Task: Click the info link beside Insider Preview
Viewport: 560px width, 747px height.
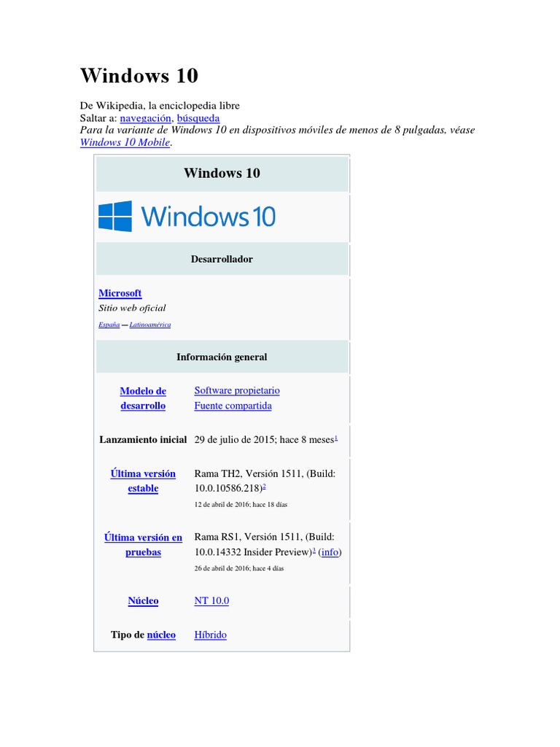Action: point(330,552)
